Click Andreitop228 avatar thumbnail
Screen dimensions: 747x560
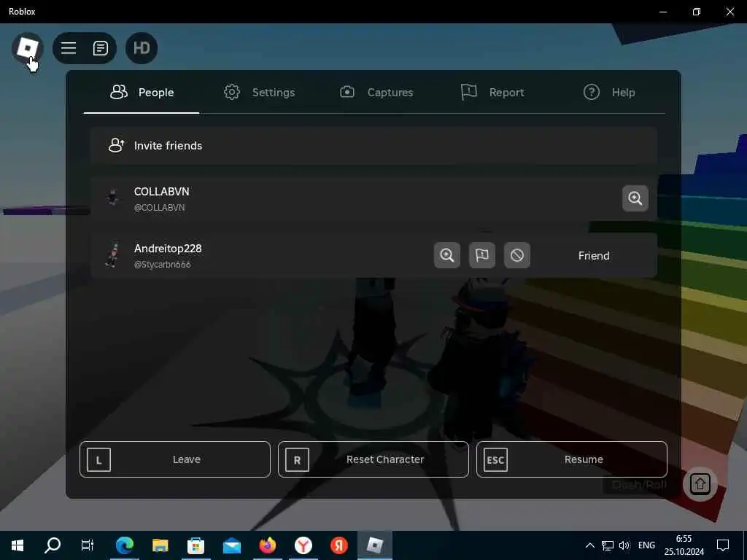113,254
